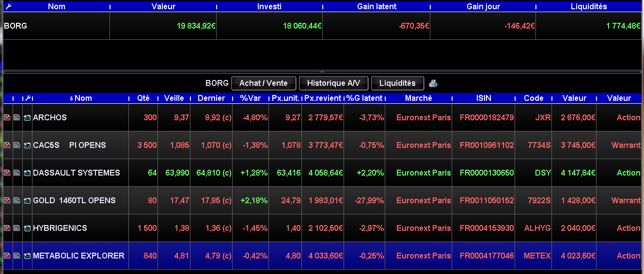Click the daily gain -146,42€
This screenshot has width=644, height=274.
point(519,26)
